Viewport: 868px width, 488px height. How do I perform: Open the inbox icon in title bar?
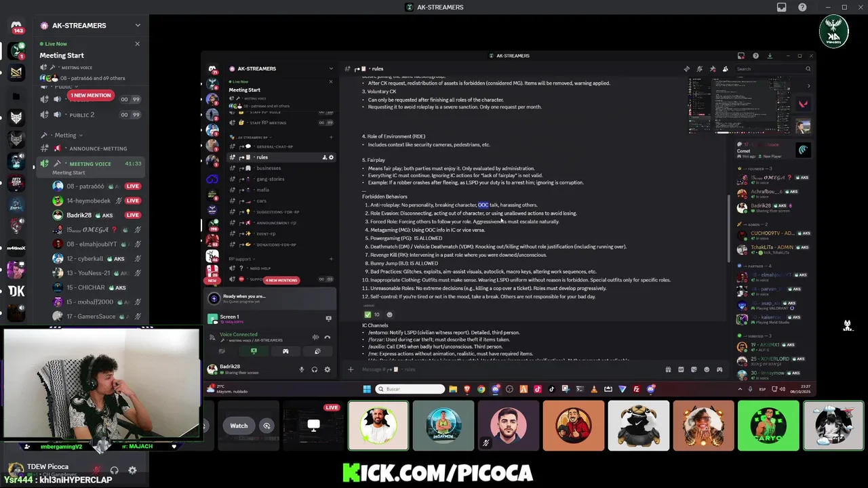click(782, 7)
